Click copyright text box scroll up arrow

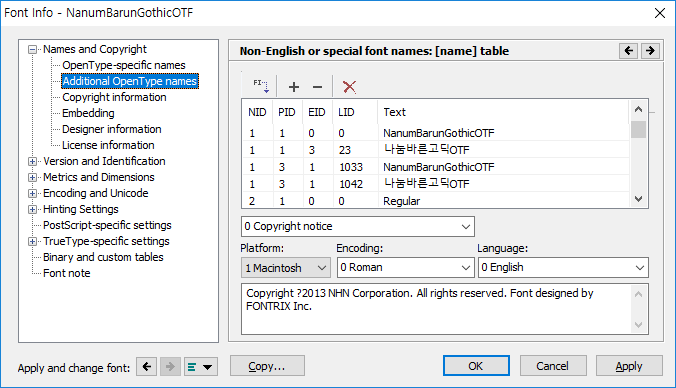pos(638,294)
